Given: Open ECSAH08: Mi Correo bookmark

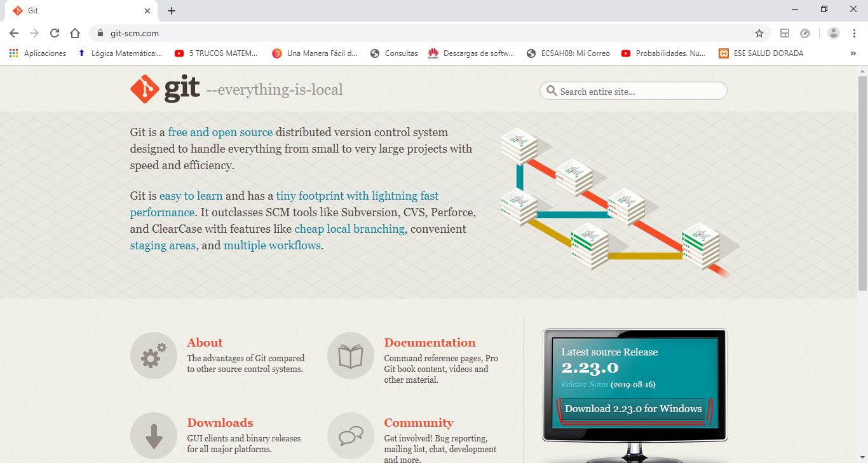Looking at the screenshot, I should click(568, 53).
